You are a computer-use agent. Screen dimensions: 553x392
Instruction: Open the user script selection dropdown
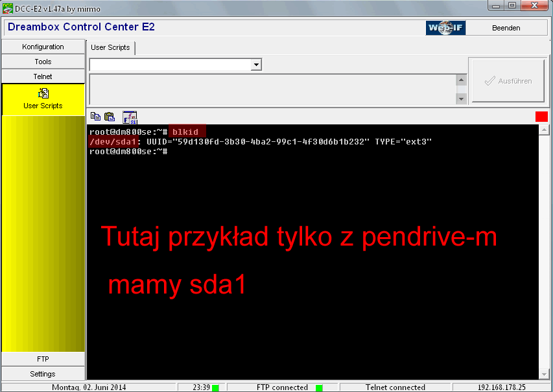(x=256, y=65)
